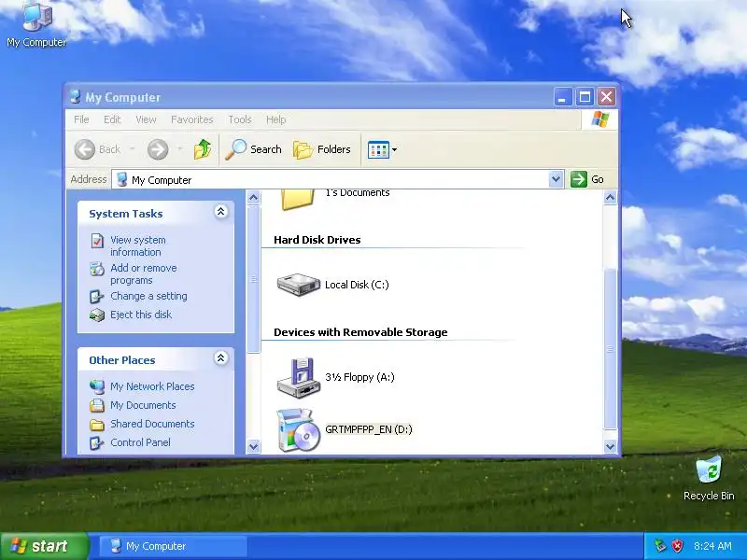Click the Go button
The image size is (747, 560).
pyautogui.click(x=587, y=179)
